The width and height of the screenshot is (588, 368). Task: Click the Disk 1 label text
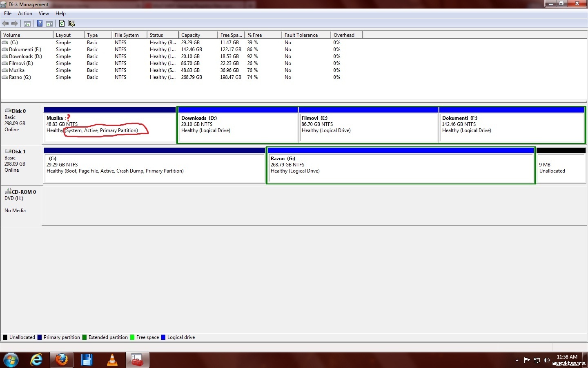pyautogui.click(x=19, y=152)
